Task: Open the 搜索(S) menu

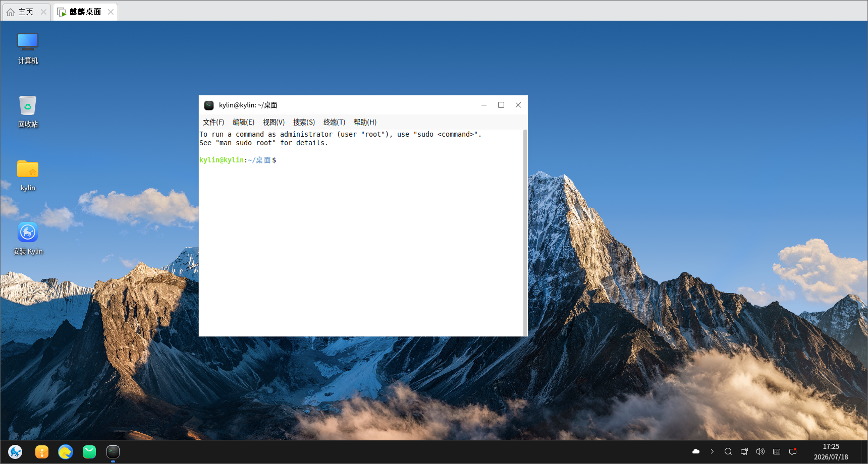Action: [304, 122]
